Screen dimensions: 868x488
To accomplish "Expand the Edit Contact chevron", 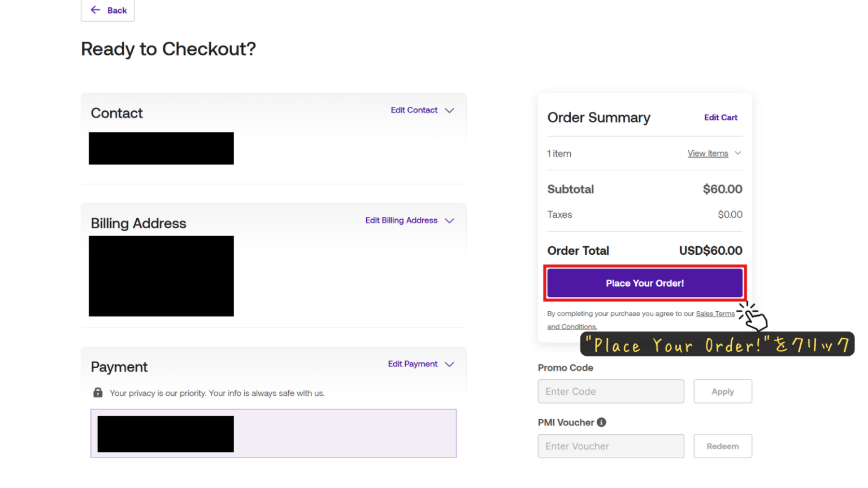I will pos(449,111).
